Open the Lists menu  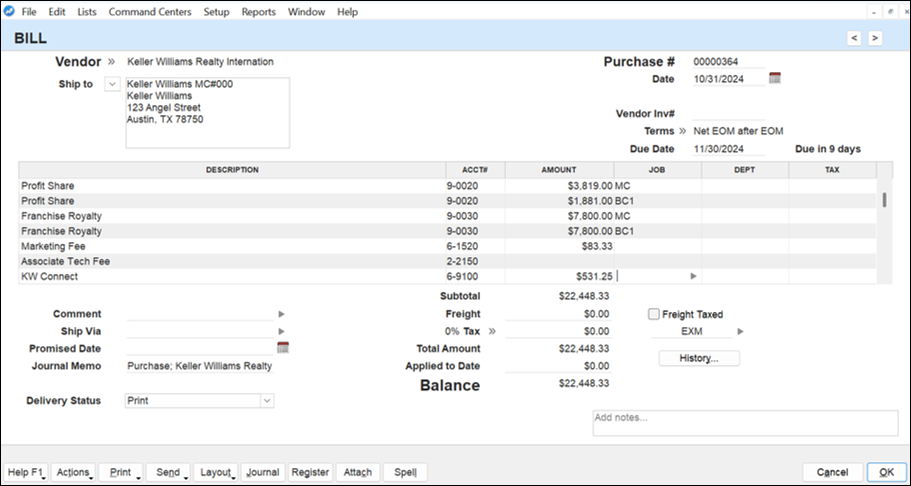tap(87, 12)
